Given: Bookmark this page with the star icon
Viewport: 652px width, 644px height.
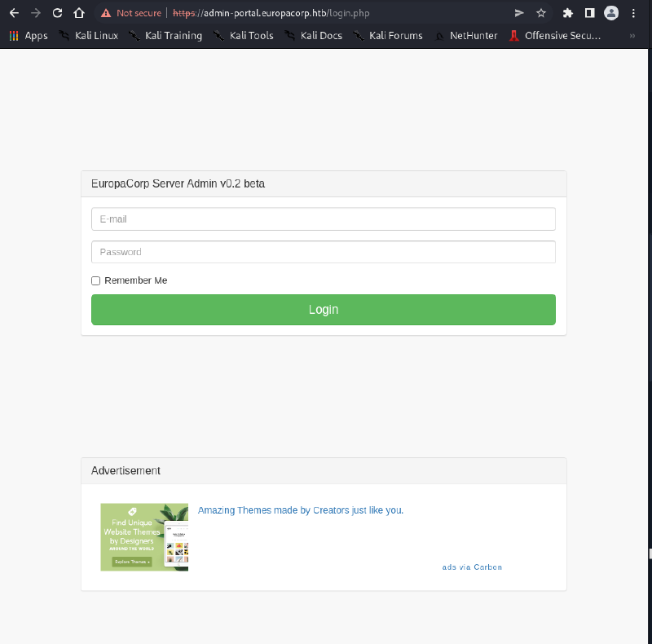Looking at the screenshot, I should pos(541,12).
